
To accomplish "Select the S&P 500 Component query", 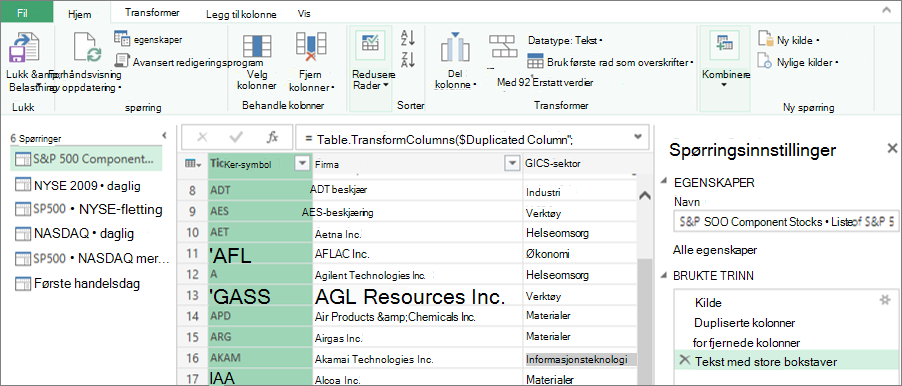I will tap(87, 159).
